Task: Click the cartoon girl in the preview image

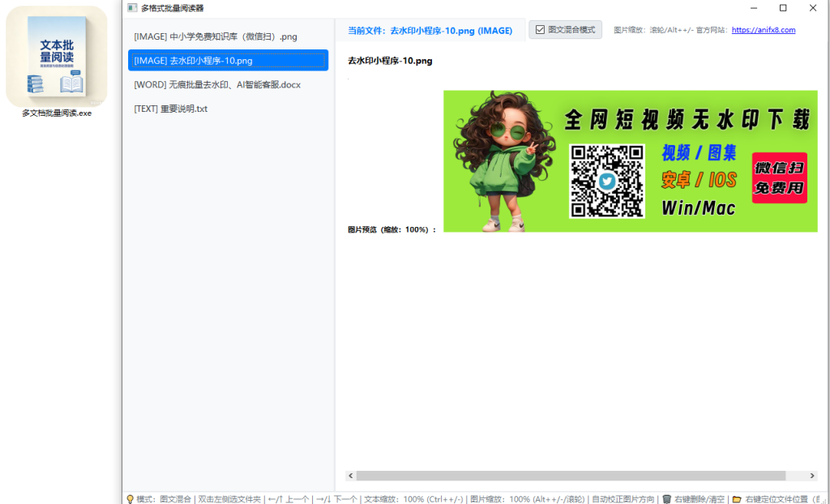Action: pyautogui.click(x=494, y=160)
